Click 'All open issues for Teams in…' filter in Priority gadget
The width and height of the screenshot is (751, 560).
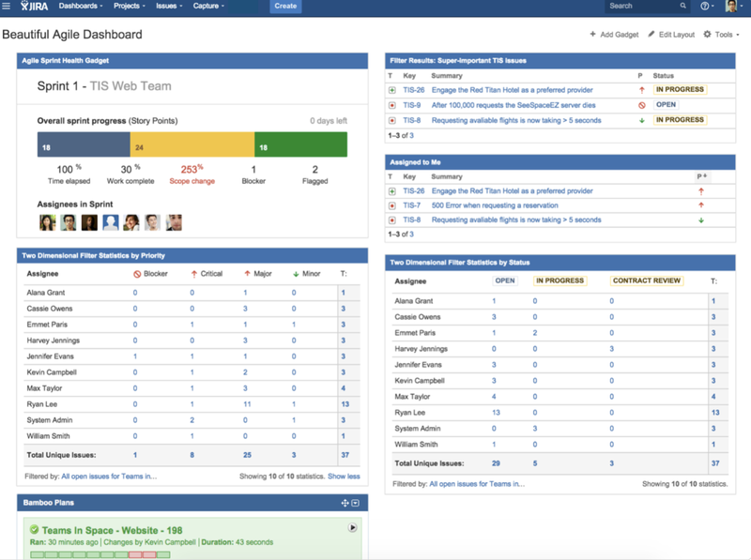[109, 477]
